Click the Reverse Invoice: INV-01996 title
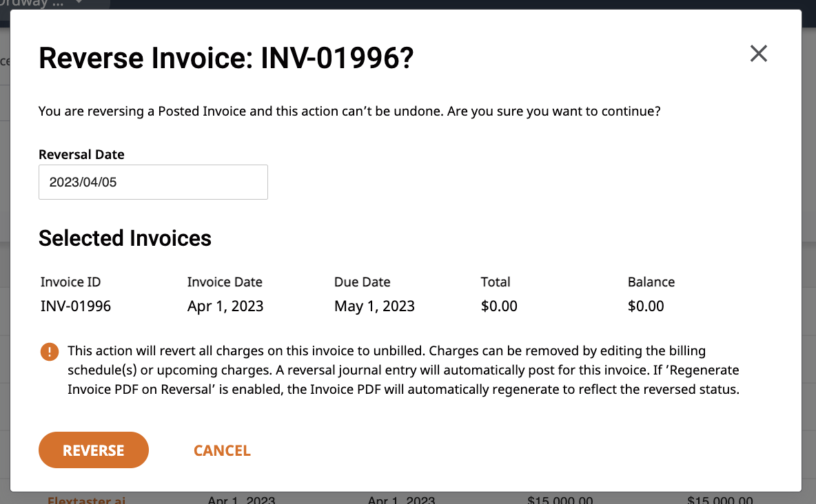Image resolution: width=816 pixels, height=504 pixels. tap(226, 58)
